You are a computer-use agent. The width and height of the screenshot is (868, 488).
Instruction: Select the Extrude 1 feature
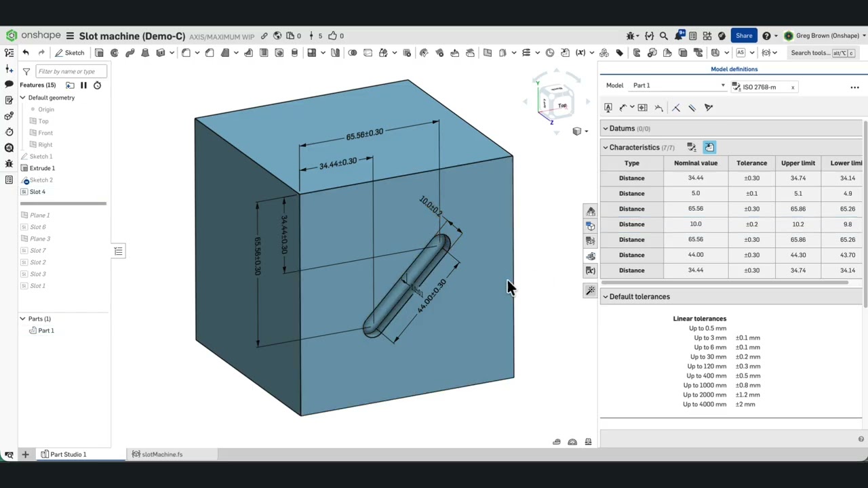coord(41,168)
